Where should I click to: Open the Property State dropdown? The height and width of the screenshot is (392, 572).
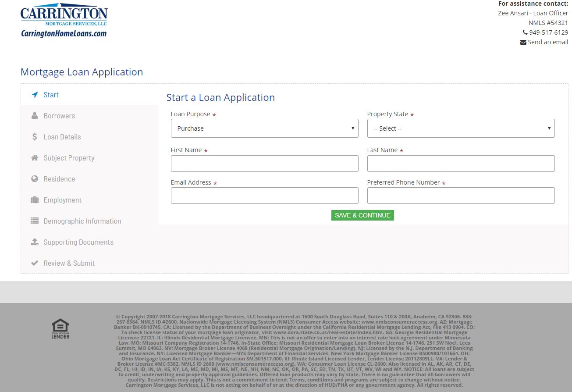461,128
